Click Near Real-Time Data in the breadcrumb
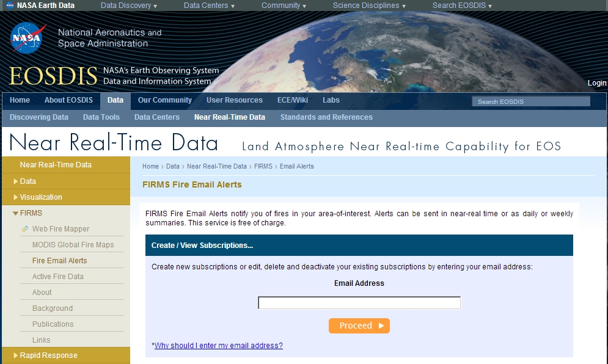 pyautogui.click(x=216, y=166)
